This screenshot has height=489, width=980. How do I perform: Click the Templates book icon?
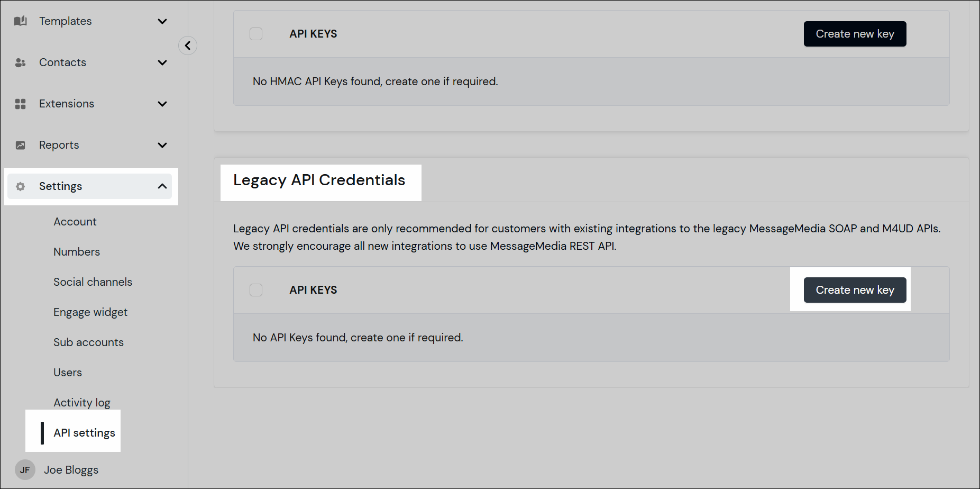point(20,21)
